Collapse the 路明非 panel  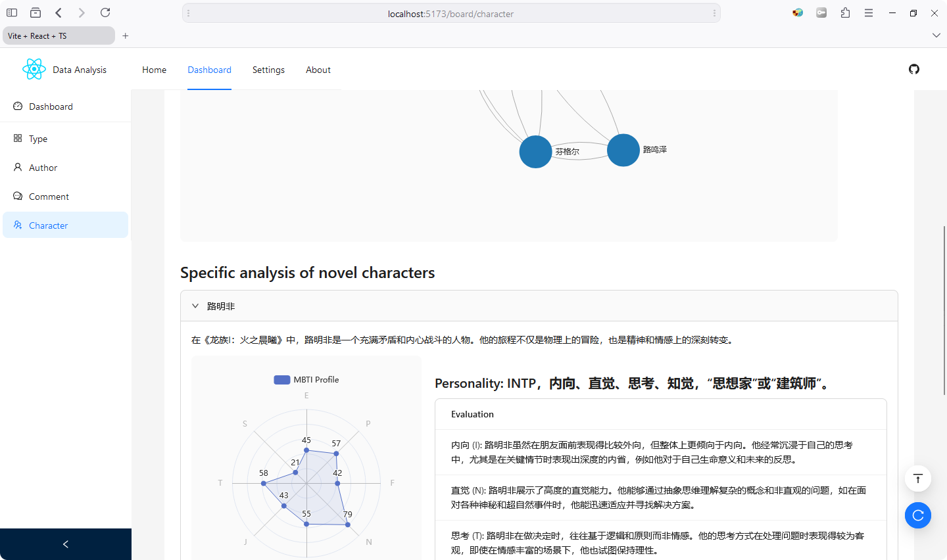click(x=539, y=306)
